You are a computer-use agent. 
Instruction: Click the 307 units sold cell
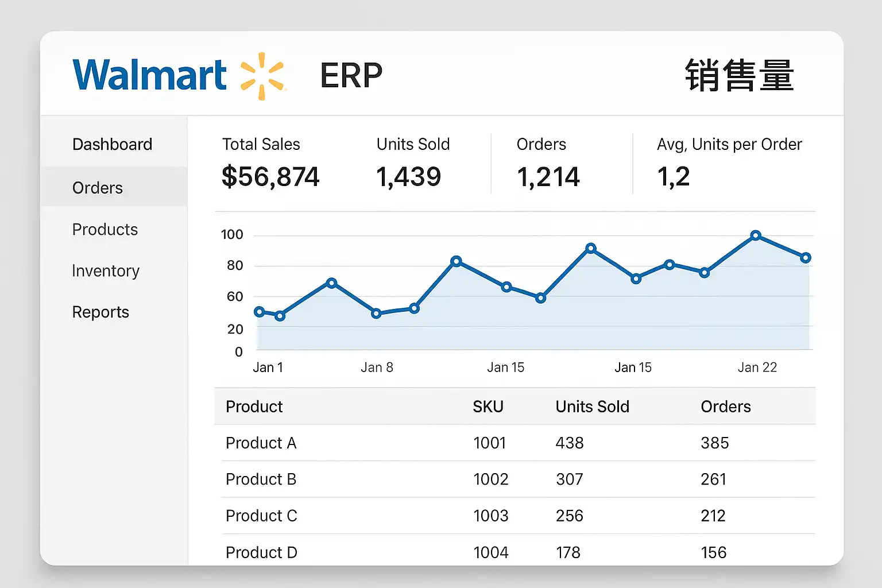pos(570,479)
